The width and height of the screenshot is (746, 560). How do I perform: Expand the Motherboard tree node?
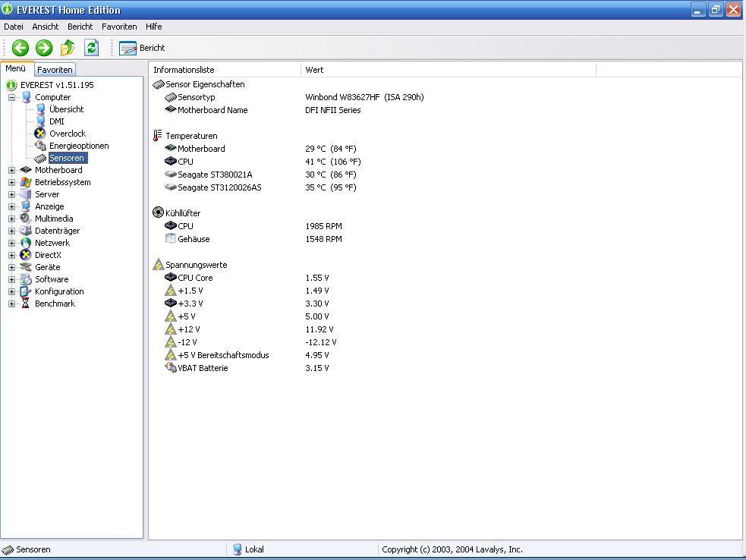[x=11, y=170]
